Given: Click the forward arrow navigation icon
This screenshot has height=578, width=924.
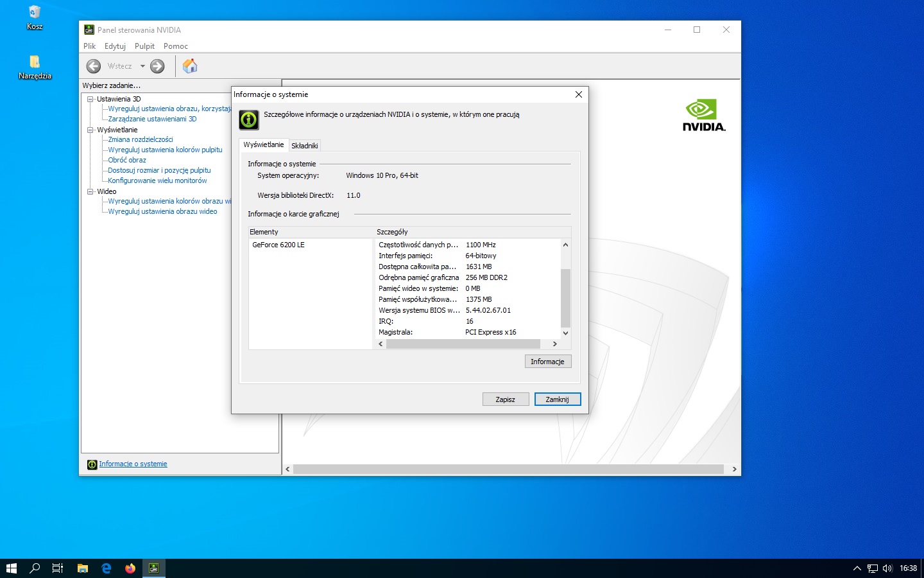Looking at the screenshot, I should click(157, 66).
